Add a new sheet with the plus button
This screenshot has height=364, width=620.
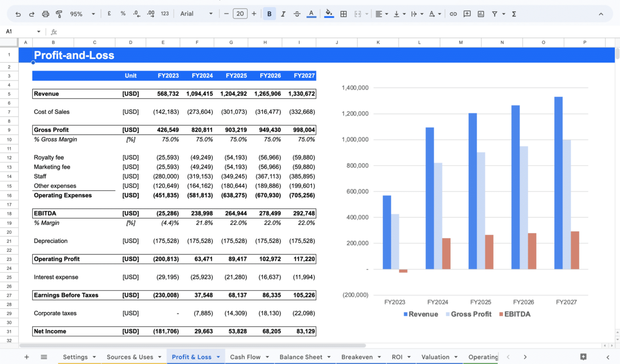click(x=26, y=357)
